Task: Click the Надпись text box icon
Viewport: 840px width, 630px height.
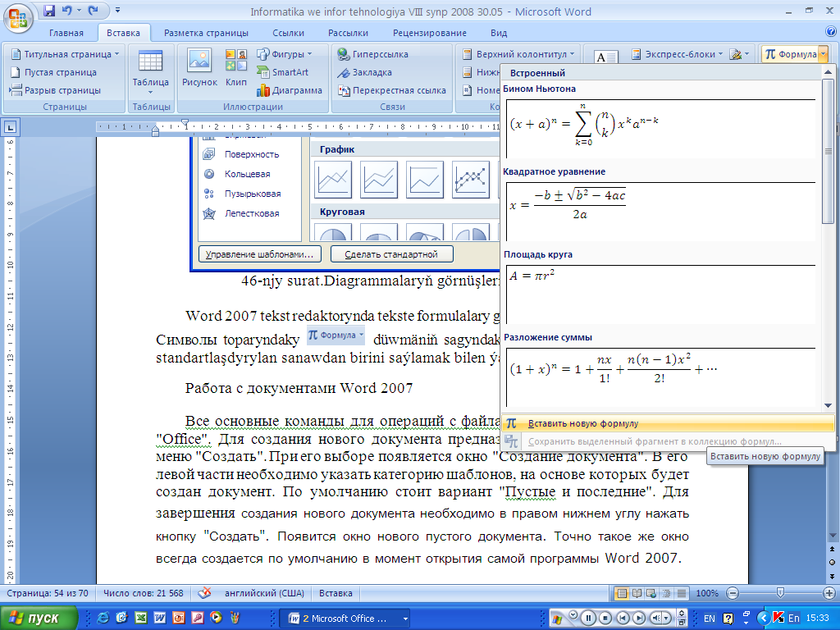Action: coord(606,57)
